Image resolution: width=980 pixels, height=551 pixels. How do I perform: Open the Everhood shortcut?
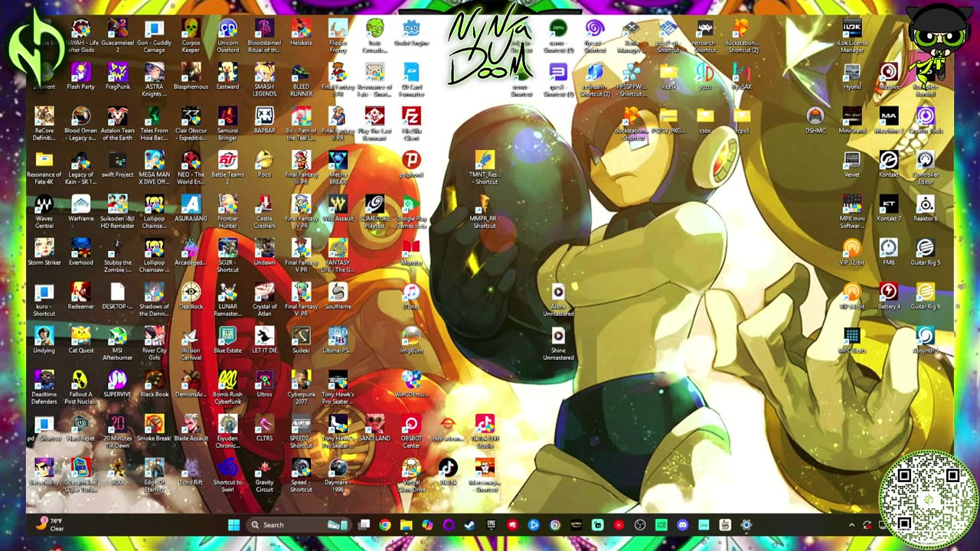(80, 253)
